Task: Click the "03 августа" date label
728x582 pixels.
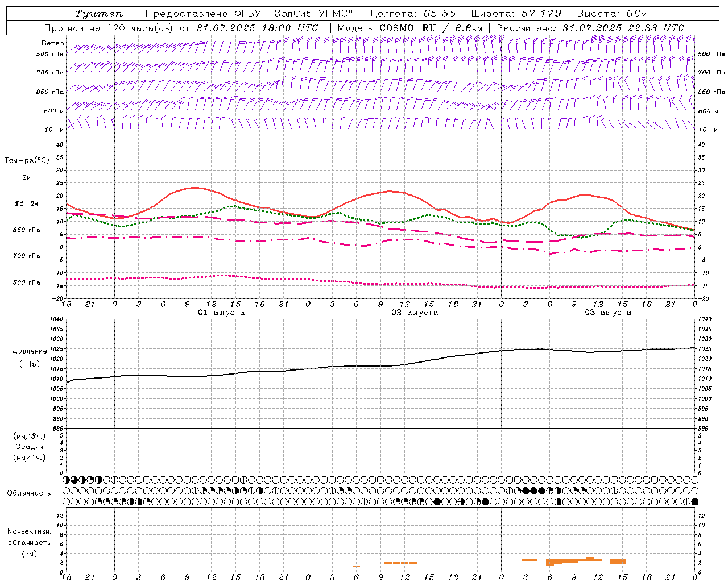Action: (608, 313)
